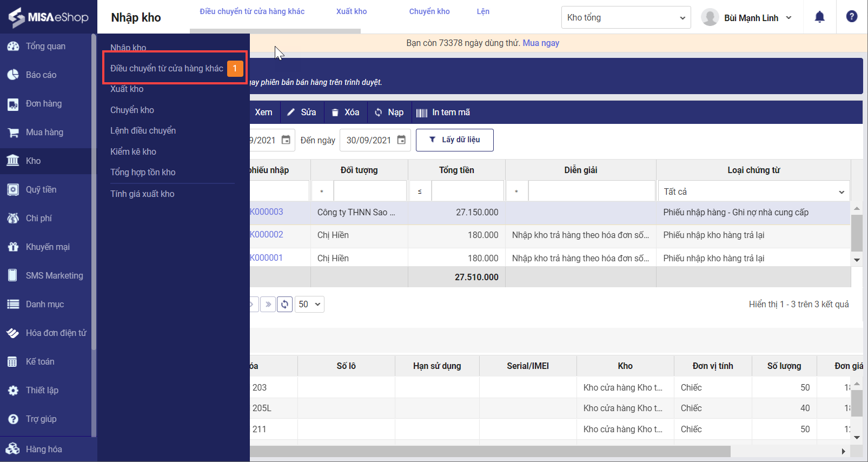The image size is (868, 462).
Task: Click the horizontal scrollbar of detail table
Action: pos(490,451)
